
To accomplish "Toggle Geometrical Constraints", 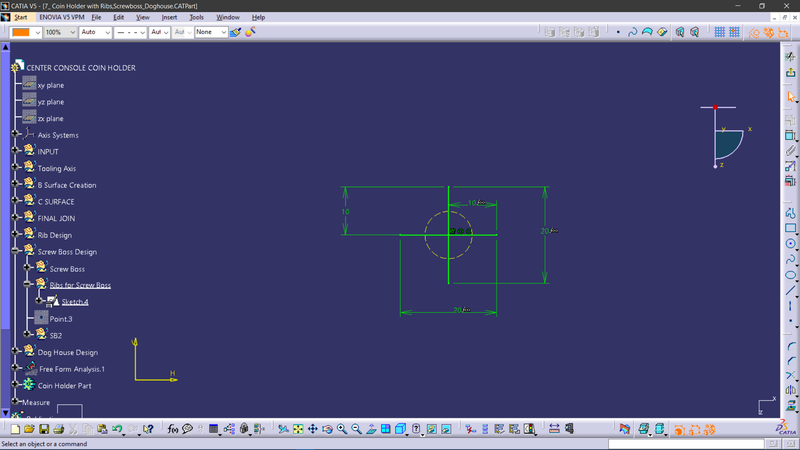I will (x=768, y=32).
